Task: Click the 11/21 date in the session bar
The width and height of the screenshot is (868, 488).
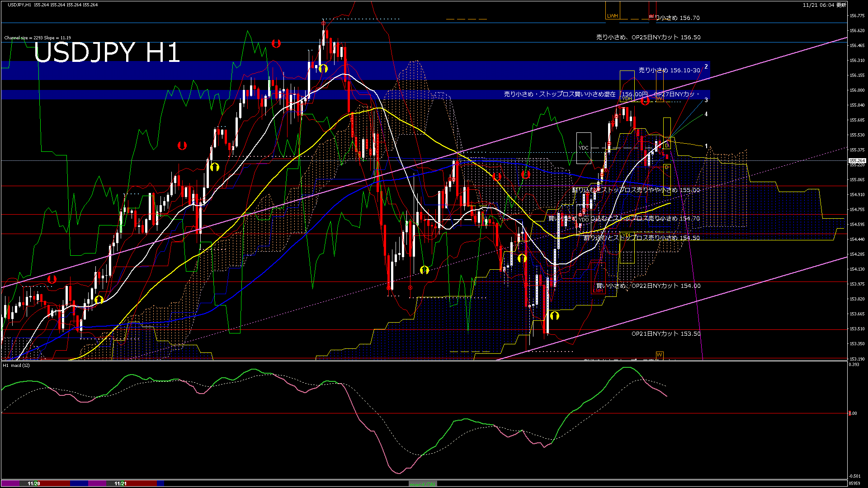Action: pyautogui.click(x=120, y=483)
